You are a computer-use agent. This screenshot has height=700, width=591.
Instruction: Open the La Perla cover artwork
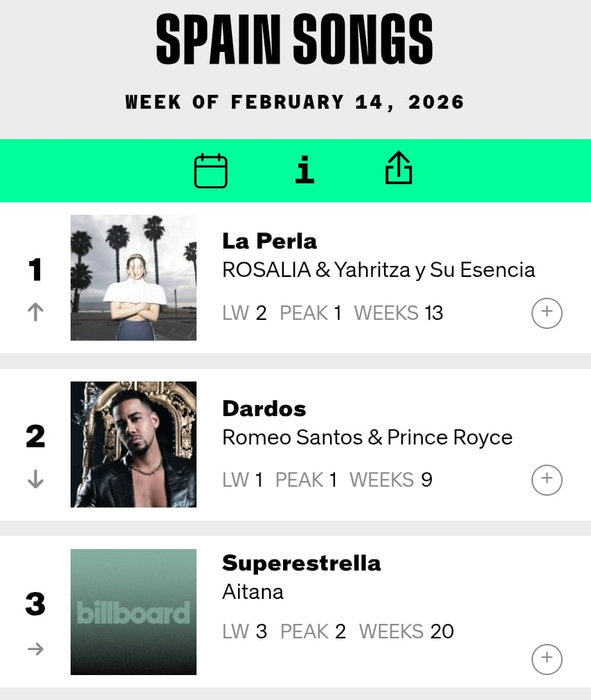point(134,278)
